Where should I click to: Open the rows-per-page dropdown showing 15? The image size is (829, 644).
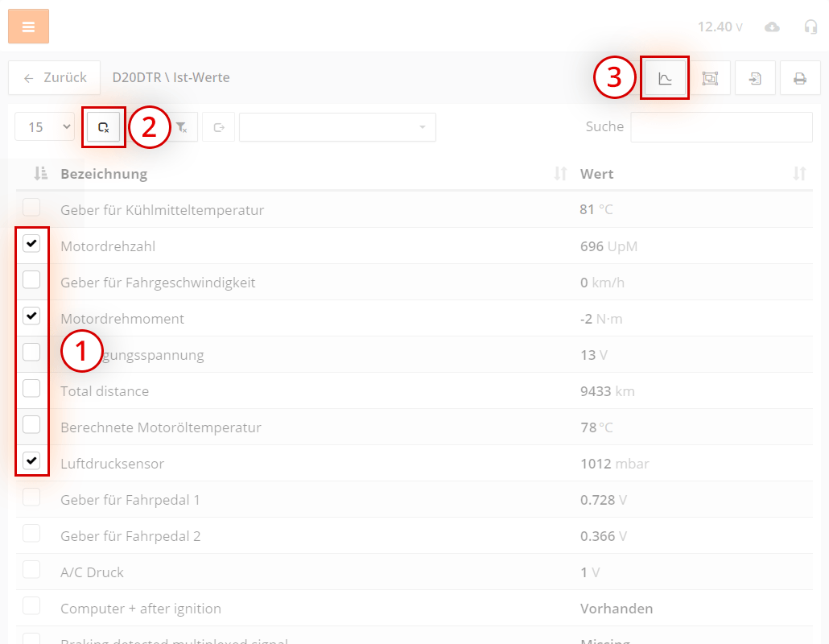tap(45, 127)
